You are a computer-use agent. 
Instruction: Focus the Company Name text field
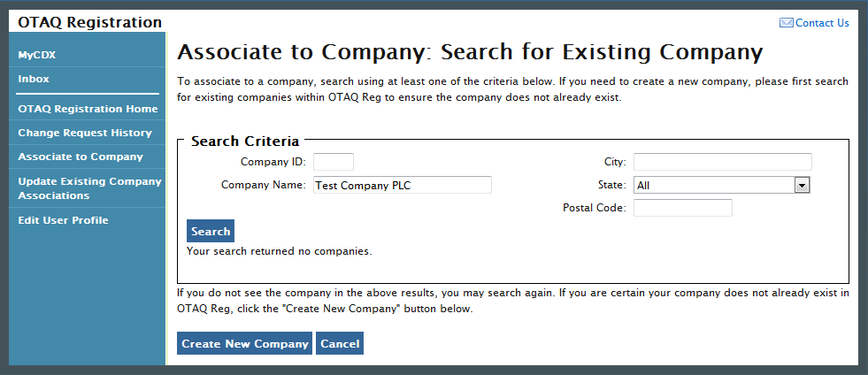[403, 185]
